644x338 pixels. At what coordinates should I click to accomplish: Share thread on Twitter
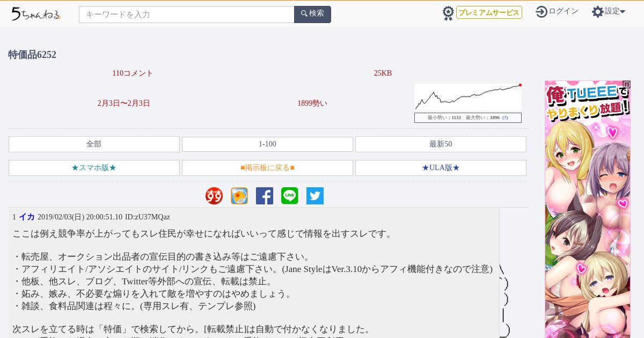point(315,196)
